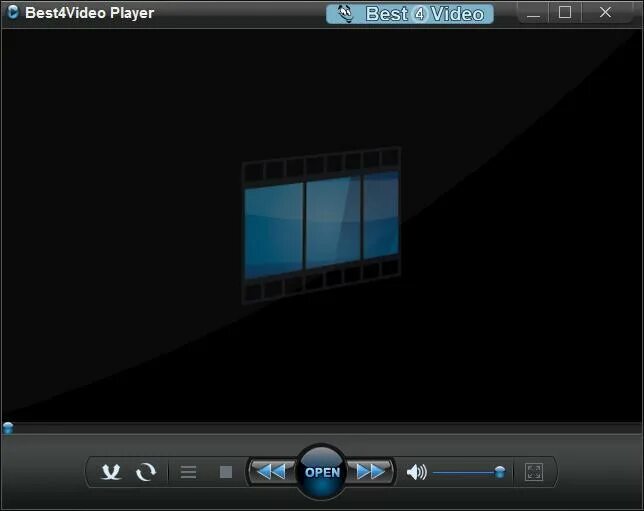This screenshot has width=644, height=511.
Task: Maximize the Best4Video Player window
Action: point(565,13)
